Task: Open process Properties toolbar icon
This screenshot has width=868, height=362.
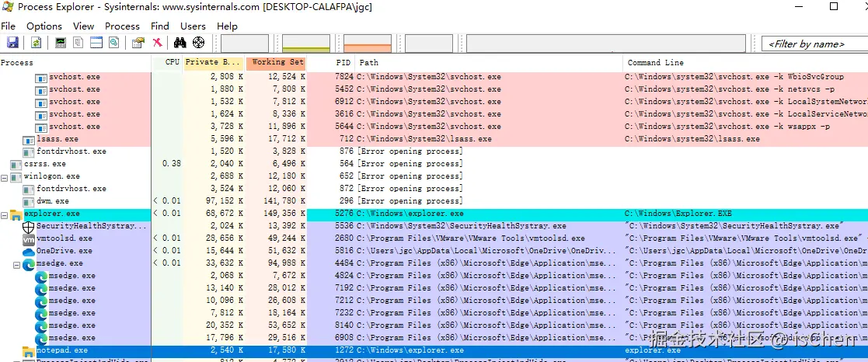Action: pos(138,43)
